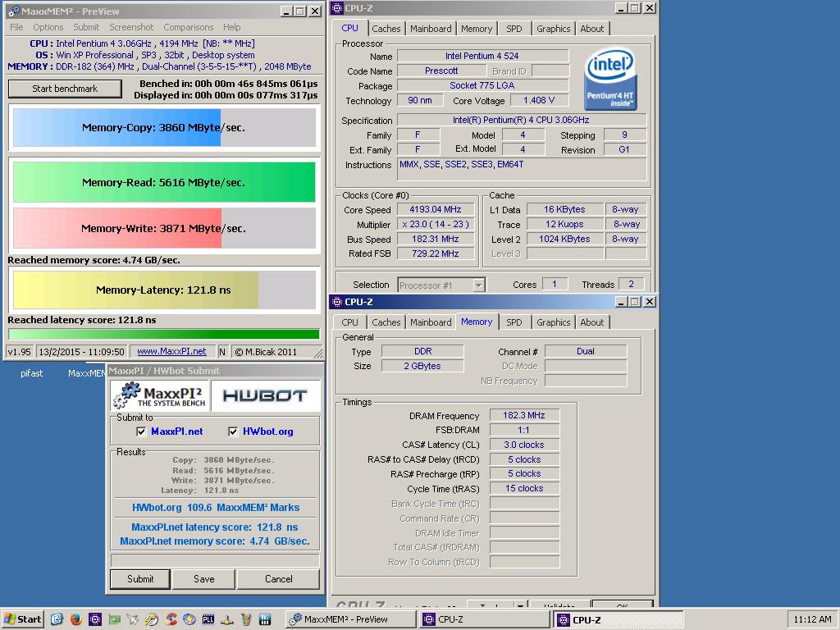Open the blue MaxxPI.net link in dialog
The width and height of the screenshot is (840, 630).
pos(177,431)
